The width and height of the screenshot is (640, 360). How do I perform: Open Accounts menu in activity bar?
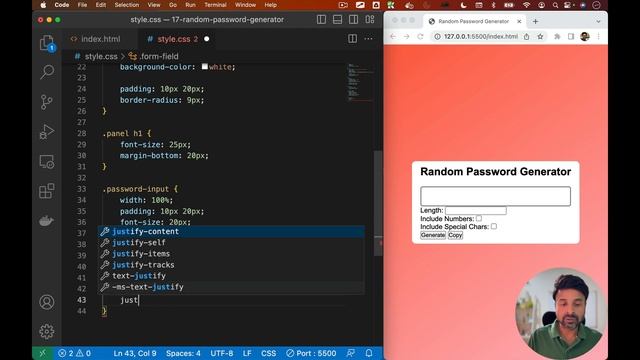(x=47, y=302)
